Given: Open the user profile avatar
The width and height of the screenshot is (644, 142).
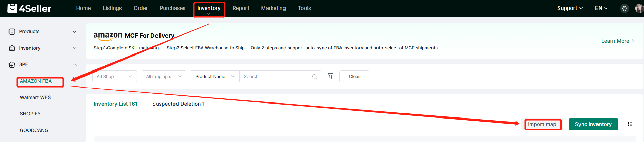Looking at the screenshot, I should [639, 9].
